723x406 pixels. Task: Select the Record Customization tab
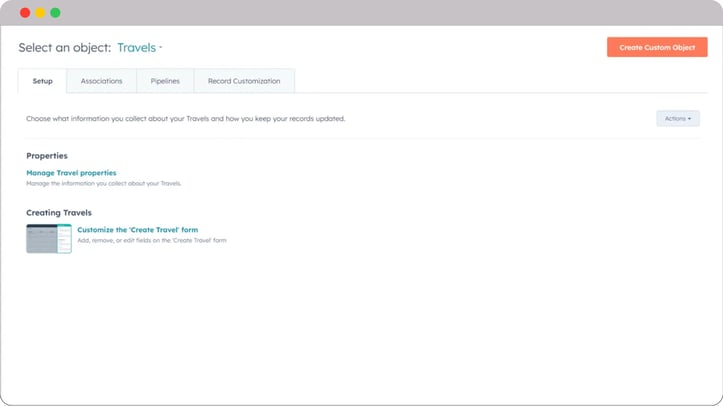[244, 81]
